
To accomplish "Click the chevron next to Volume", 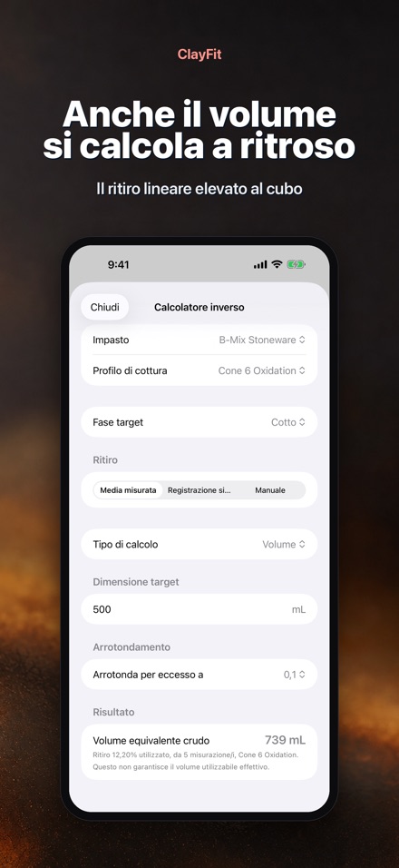I will pos(302,544).
